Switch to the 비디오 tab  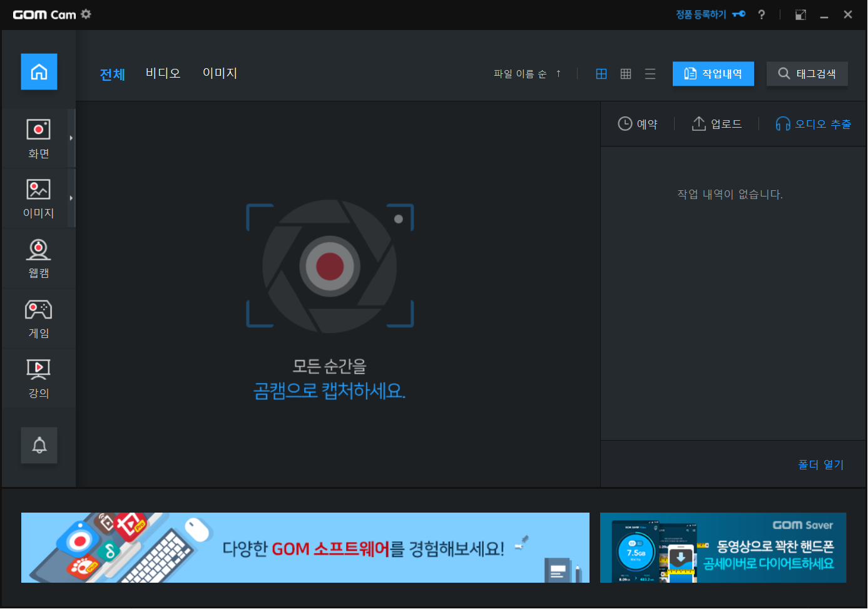[x=163, y=73]
